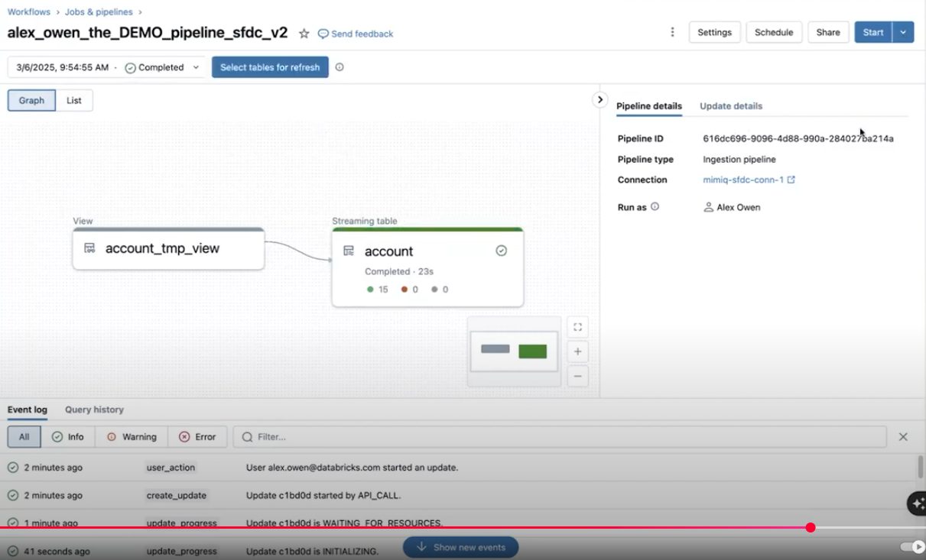
Task: Zoom in on the pipeline graph
Action: point(577,351)
